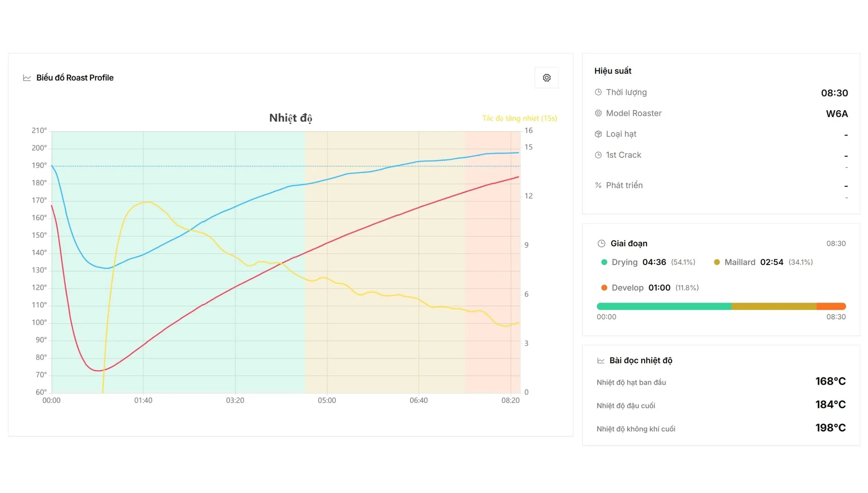This screenshot has width=868, height=493.
Task: Click the (11.8%) Develop percentage
Action: pos(687,288)
